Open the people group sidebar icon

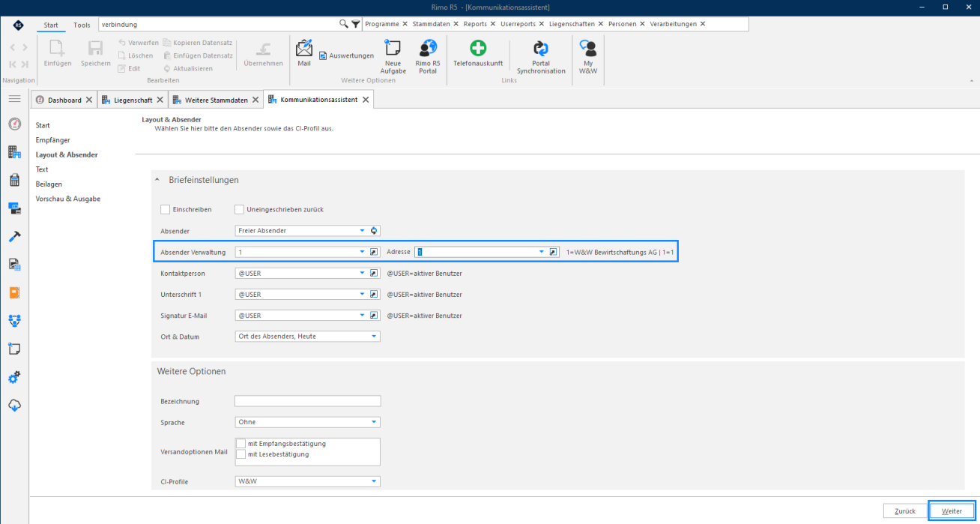[x=14, y=321]
